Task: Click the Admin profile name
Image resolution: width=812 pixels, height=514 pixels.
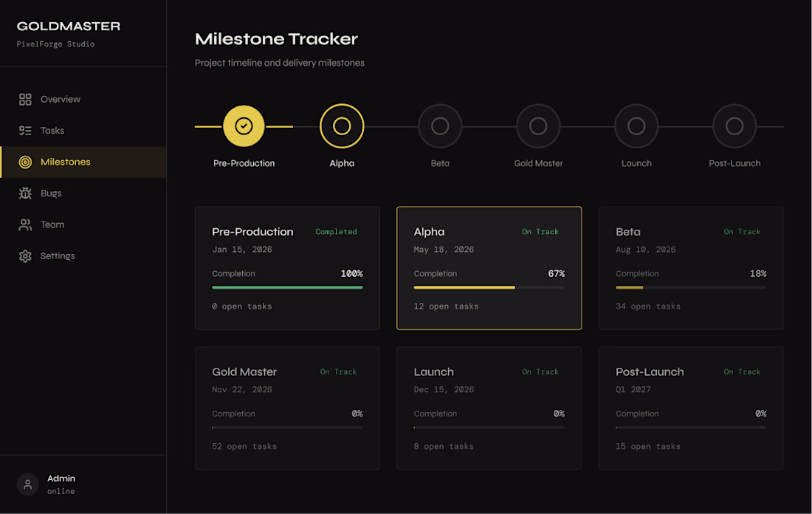Action: [61, 479]
